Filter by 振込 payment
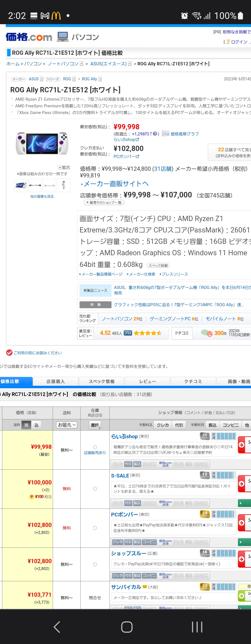 point(212,425)
